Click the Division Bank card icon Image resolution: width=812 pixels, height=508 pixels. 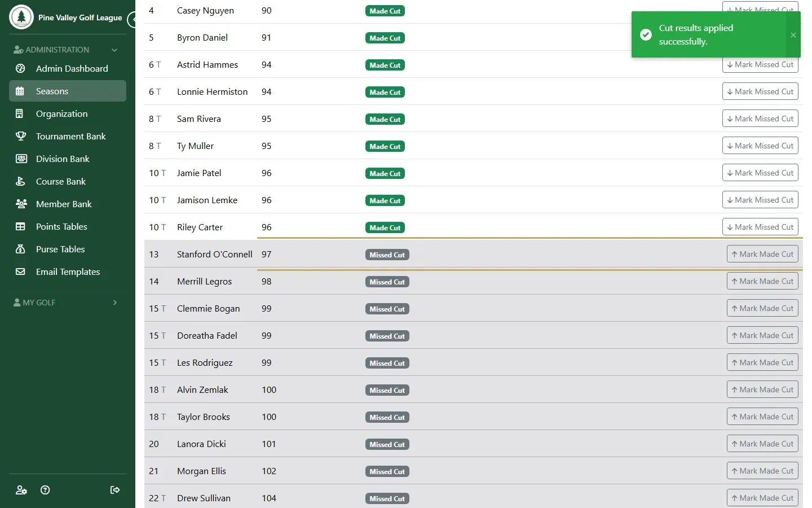21,159
